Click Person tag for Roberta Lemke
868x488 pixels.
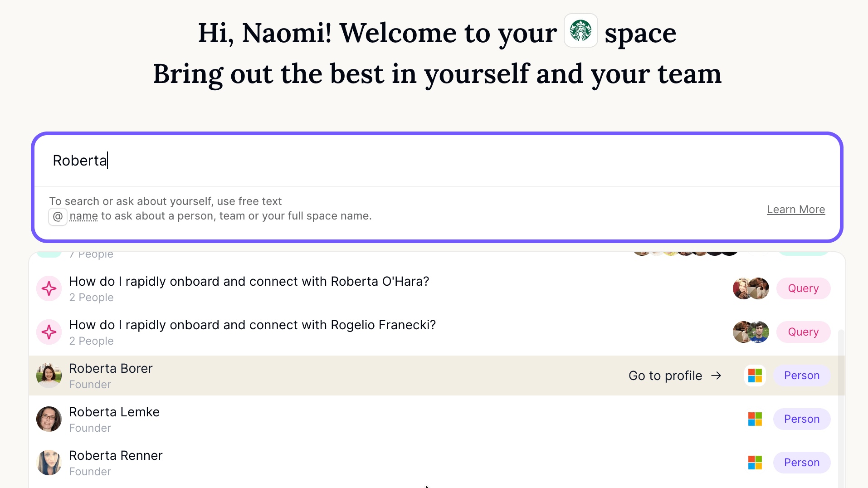coord(802,419)
